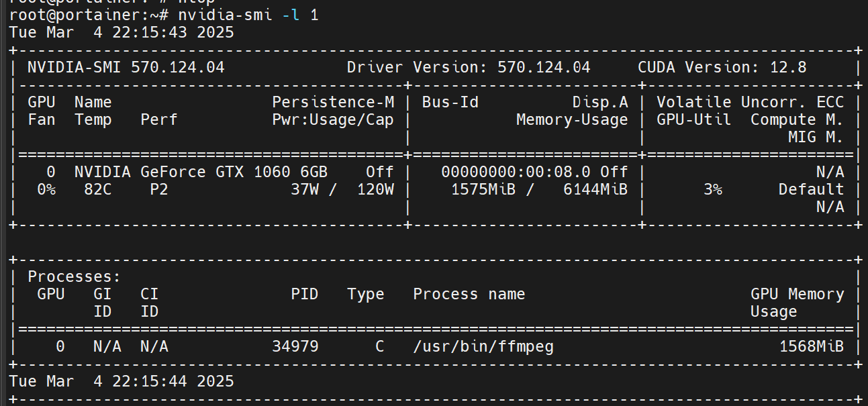The height and width of the screenshot is (406, 868).
Task: Click the 'GPU Memory' column header
Action: (797, 294)
